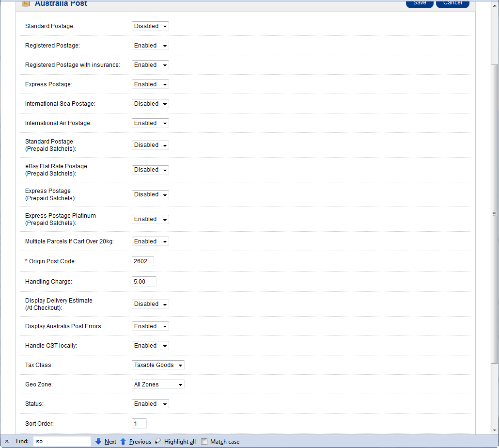
Task: Click the Express Postage Platinum label
Action: pos(61,219)
